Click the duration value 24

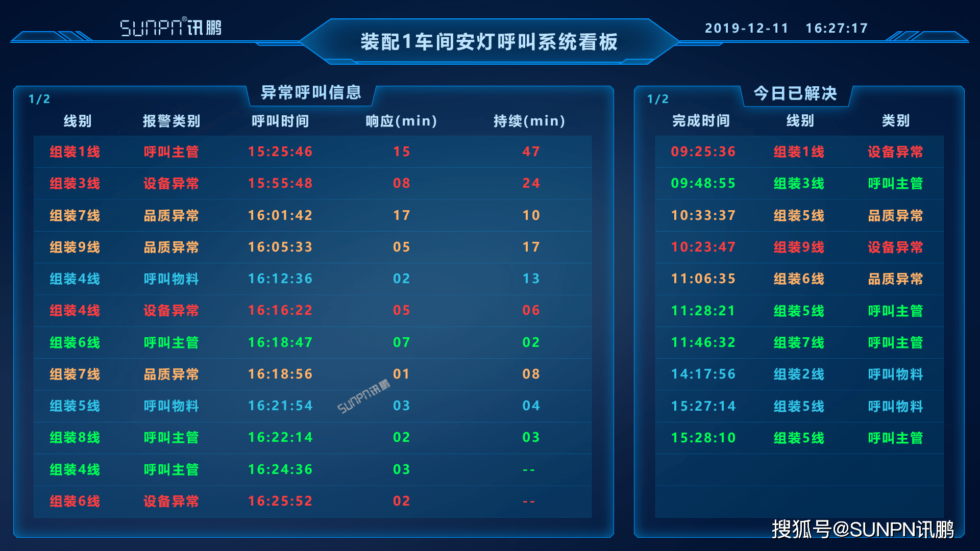[x=531, y=183]
